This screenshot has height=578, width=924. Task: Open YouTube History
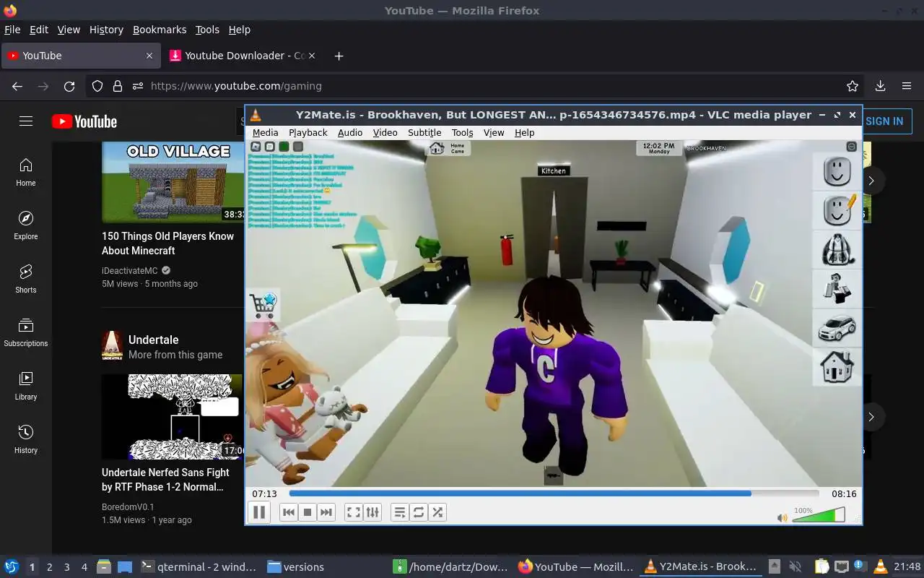26,439
